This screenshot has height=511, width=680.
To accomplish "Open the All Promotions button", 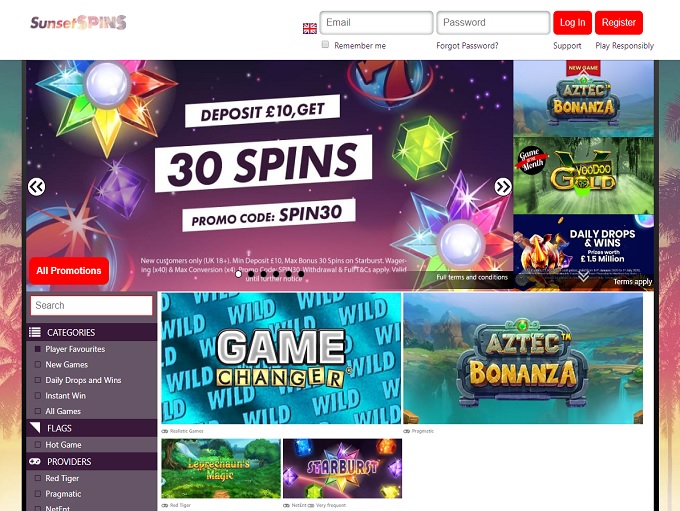I will pyautogui.click(x=69, y=271).
